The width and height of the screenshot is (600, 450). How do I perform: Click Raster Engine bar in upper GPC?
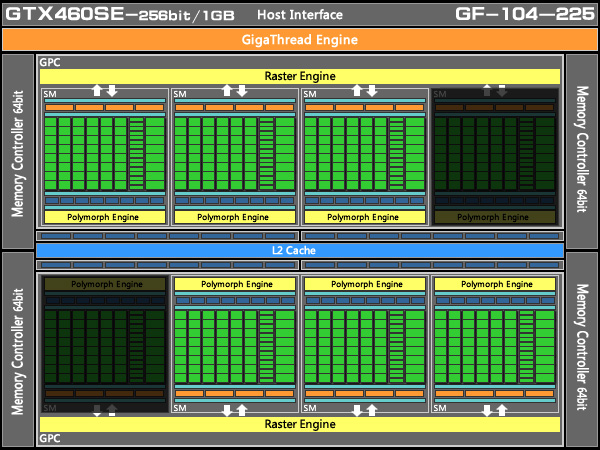tap(300, 76)
